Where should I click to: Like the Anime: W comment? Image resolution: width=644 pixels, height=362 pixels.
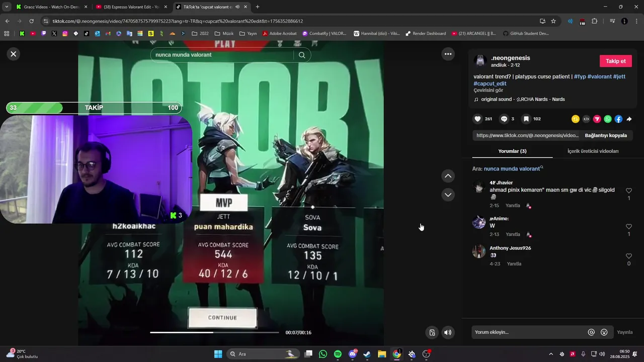tap(628, 227)
